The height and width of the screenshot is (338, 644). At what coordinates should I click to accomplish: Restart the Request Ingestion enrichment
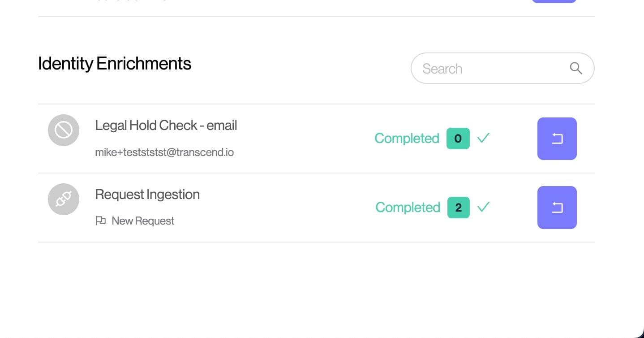click(x=557, y=208)
